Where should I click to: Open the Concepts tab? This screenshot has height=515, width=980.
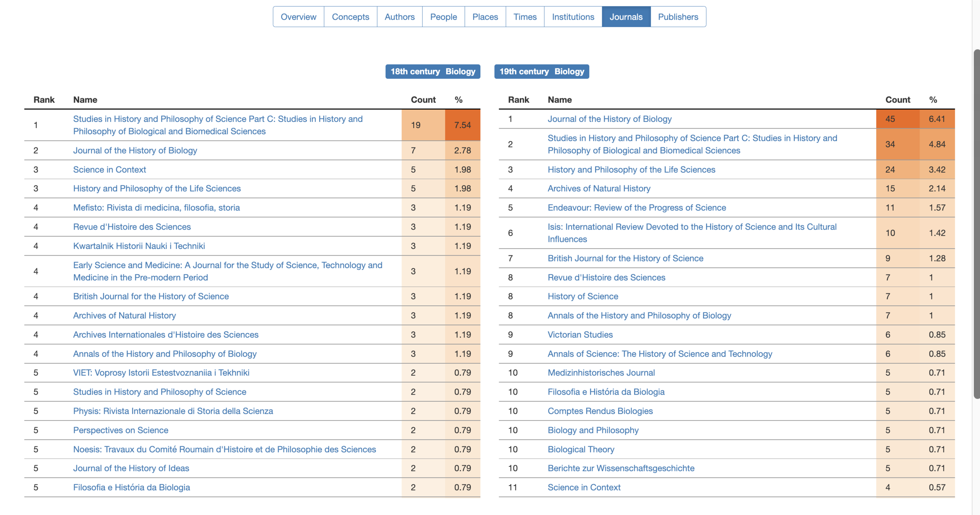[x=350, y=17]
